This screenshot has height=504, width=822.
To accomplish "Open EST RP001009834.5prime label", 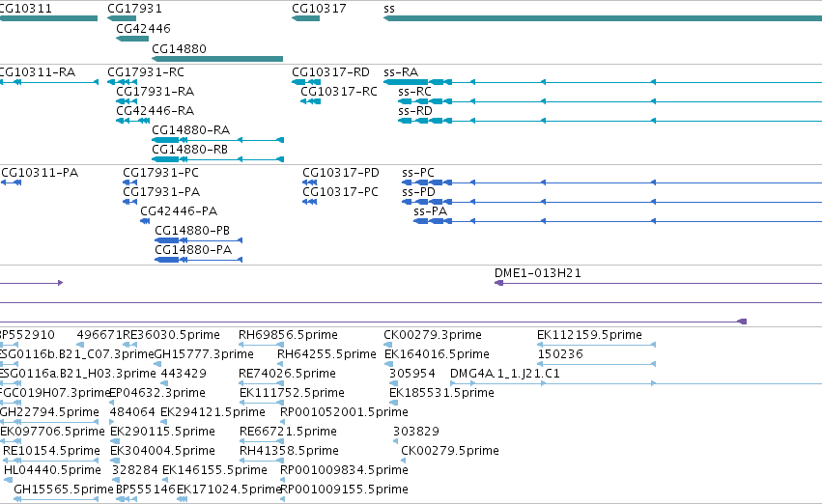I will click(x=344, y=470).
